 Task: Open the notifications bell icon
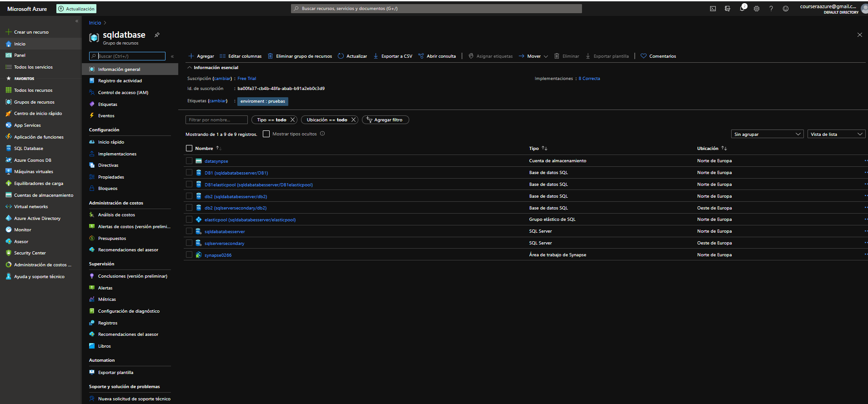(x=742, y=9)
